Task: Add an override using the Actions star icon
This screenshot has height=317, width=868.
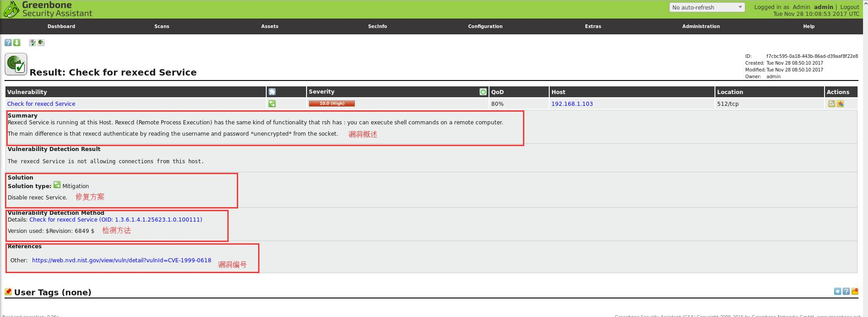Action: pyautogui.click(x=840, y=104)
